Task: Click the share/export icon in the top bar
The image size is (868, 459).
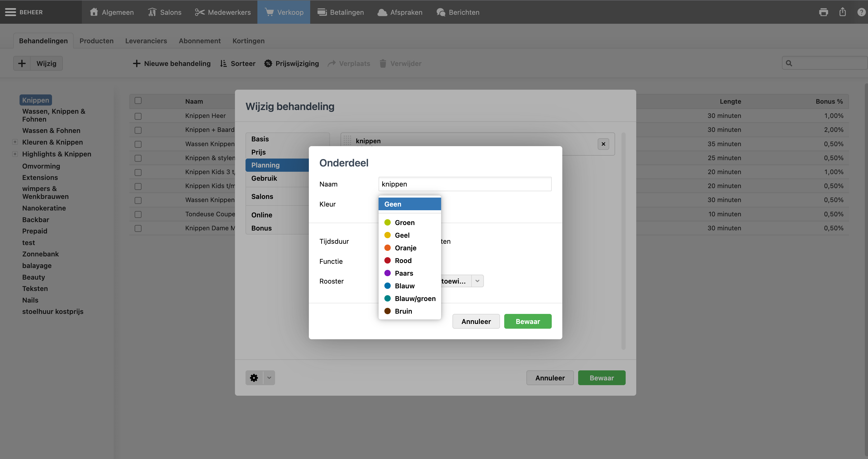Action: coord(842,12)
